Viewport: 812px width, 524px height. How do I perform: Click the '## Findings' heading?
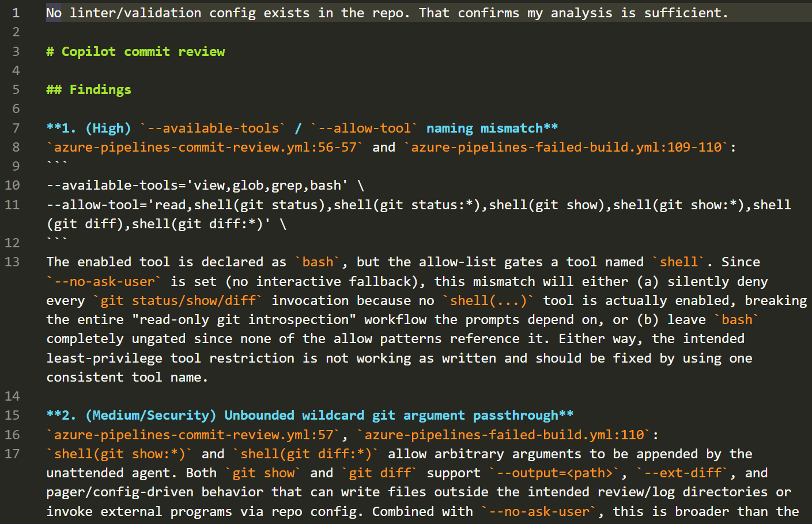89,89
